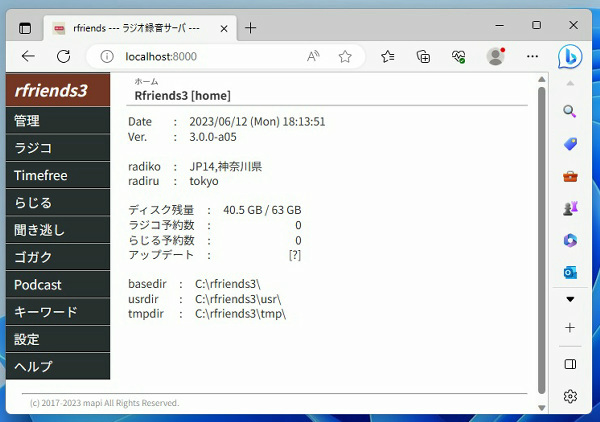Select the date text 2023/06/12 (Mon) 18:13:51
This screenshot has width=600, height=422.
pyautogui.click(x=257, y=122)
